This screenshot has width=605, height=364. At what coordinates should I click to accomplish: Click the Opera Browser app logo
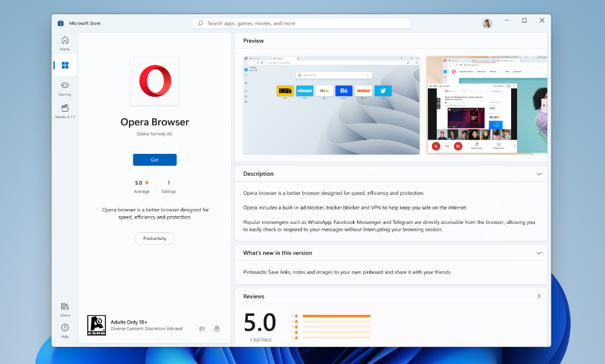pyautogui.click(x=155, y=81)
